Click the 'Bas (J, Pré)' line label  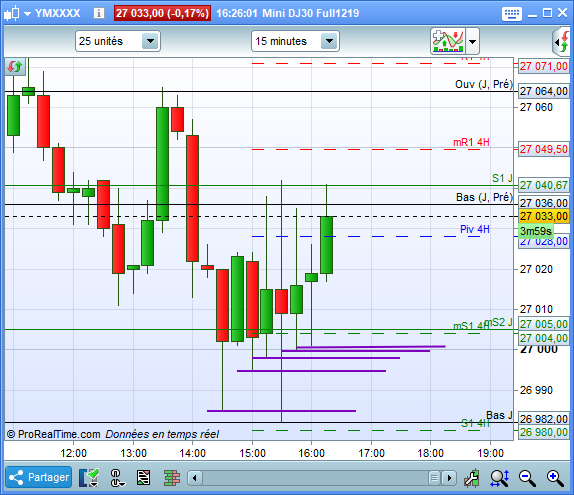click(484, 197)
